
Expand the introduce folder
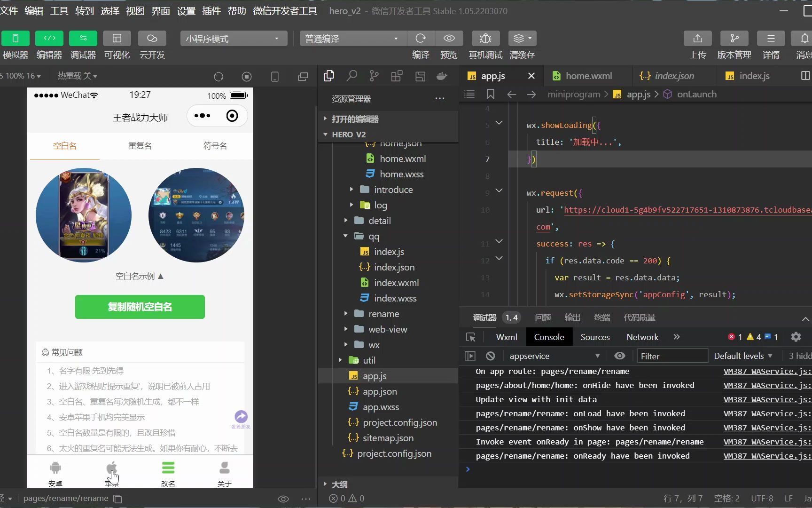coord(388,190)
